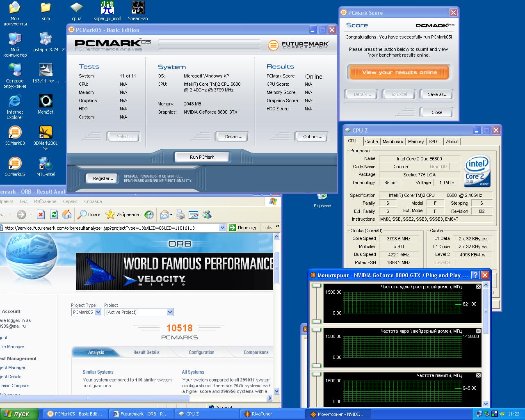Viewport: 525px width, 420px height.
Task: Select the 3DMark05 desktop shortcut
Action: [15, 167]
